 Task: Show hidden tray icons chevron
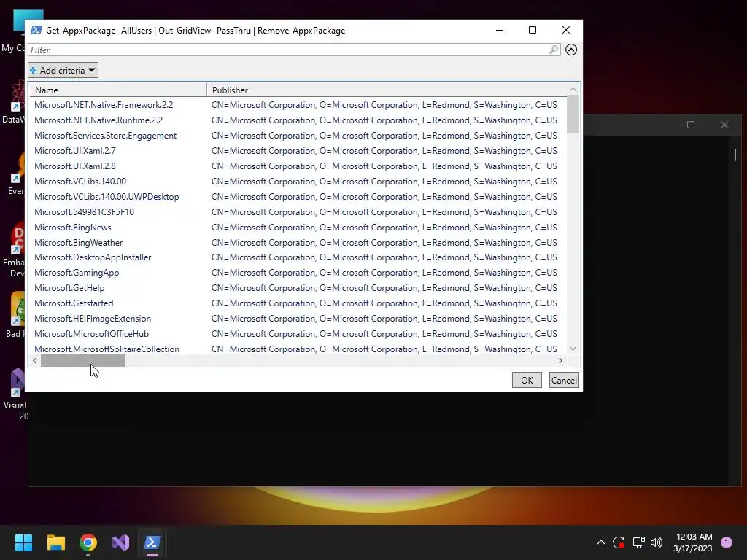point(601,542)
